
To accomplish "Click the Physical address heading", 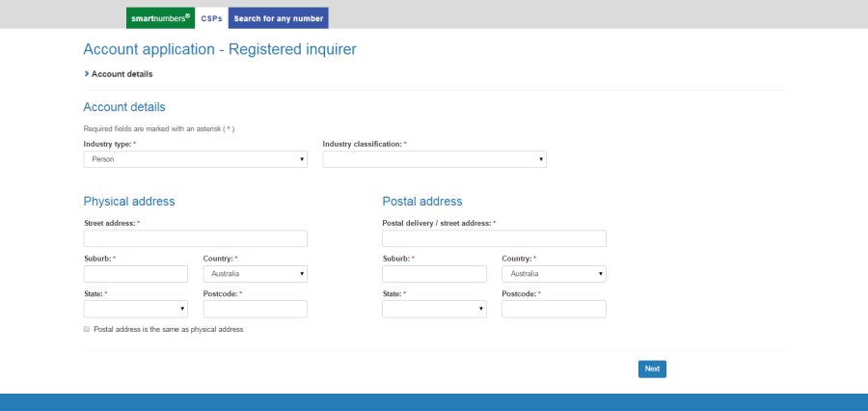I will pyautogui.click(x=129, y=201).
